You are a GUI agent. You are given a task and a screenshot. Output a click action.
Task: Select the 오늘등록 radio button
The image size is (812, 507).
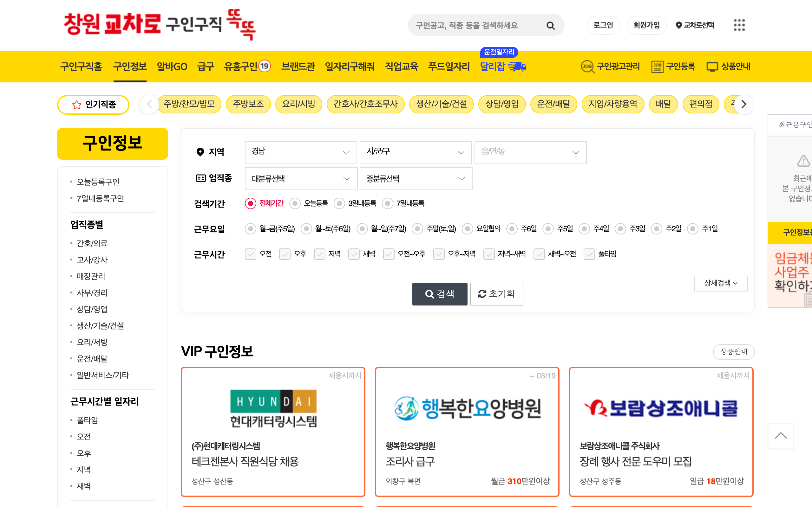[x=295, y=203]
